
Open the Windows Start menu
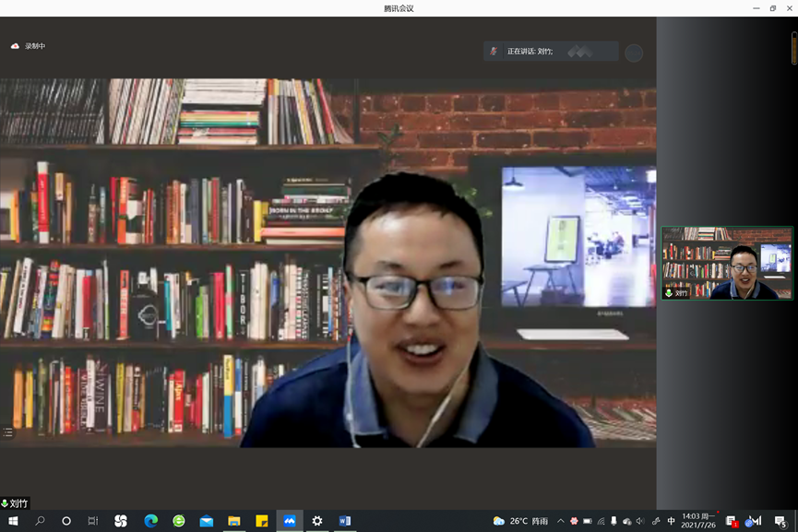pos(13,521)
